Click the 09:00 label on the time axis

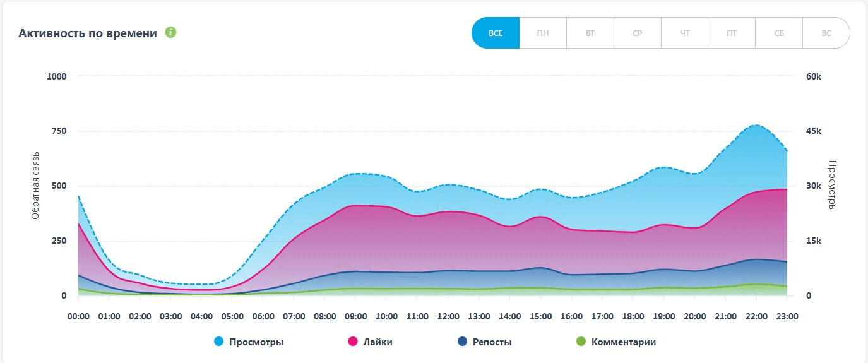pos(355,316)
